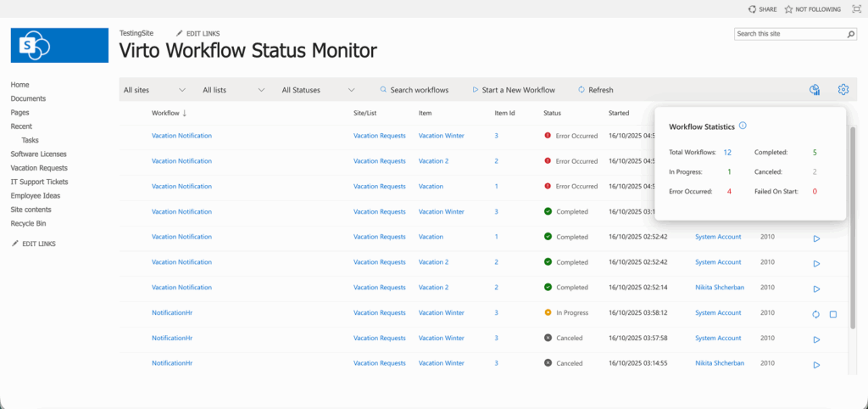Open Software Licenses in the left navigation

click(x=39, y=154)
